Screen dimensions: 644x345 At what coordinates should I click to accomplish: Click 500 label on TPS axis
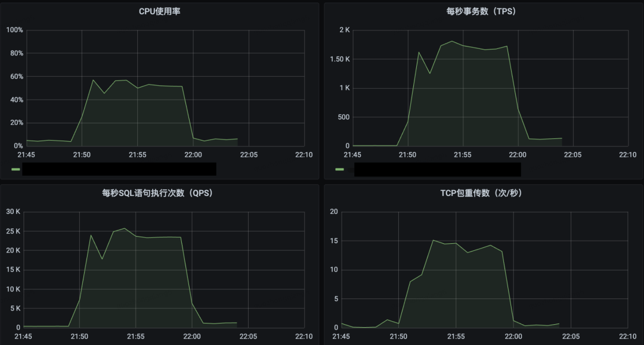[x=344, y=117]
